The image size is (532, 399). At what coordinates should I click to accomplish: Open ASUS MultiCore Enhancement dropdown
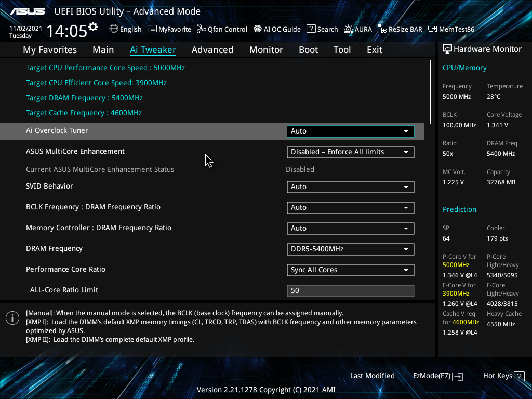coord(350,152)
